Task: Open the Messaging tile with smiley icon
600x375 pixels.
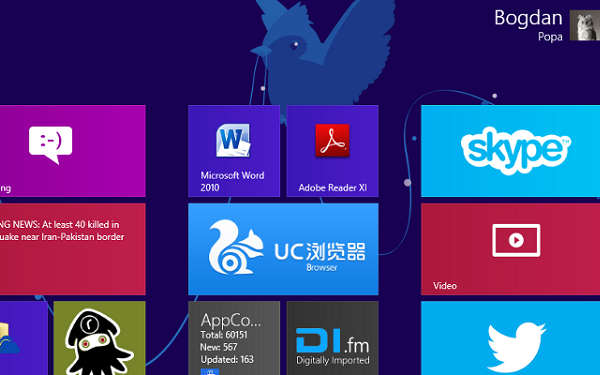Action: tap(73, 151)
